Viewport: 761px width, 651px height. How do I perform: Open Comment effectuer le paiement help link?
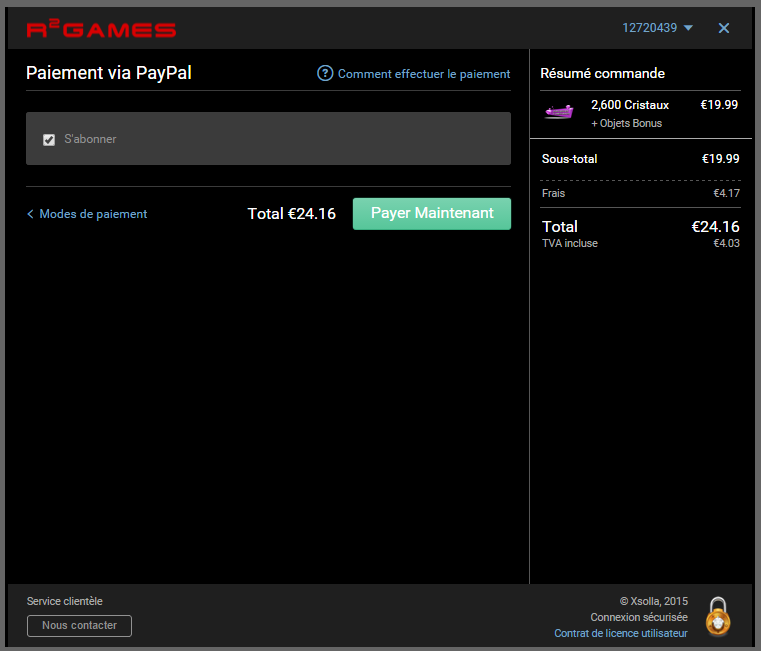tap(423, 74)
